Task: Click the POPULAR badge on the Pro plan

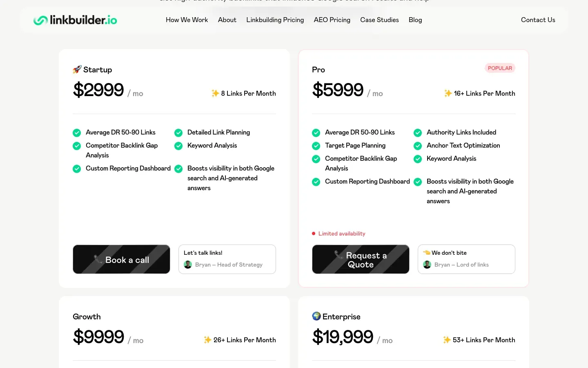Action: coord(500,68)
